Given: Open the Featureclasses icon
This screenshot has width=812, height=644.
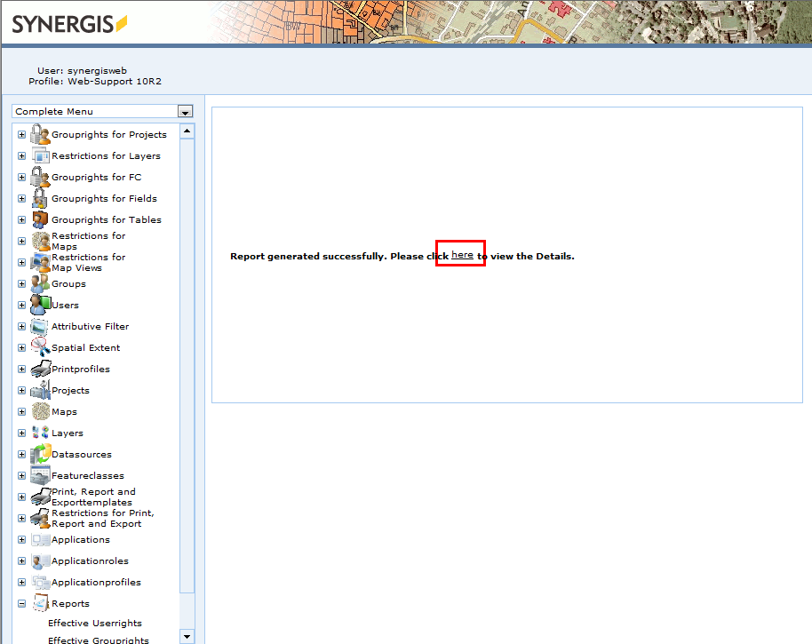Looking at the screenshot, I should tap(40, 475).
